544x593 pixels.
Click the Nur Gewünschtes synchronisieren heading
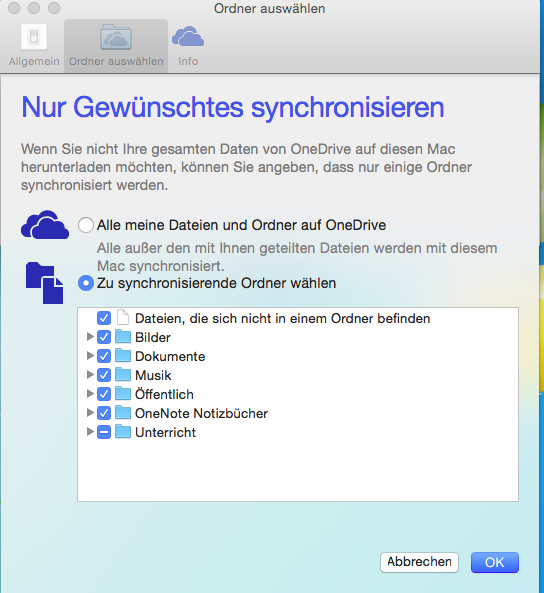tap(233, 107)
